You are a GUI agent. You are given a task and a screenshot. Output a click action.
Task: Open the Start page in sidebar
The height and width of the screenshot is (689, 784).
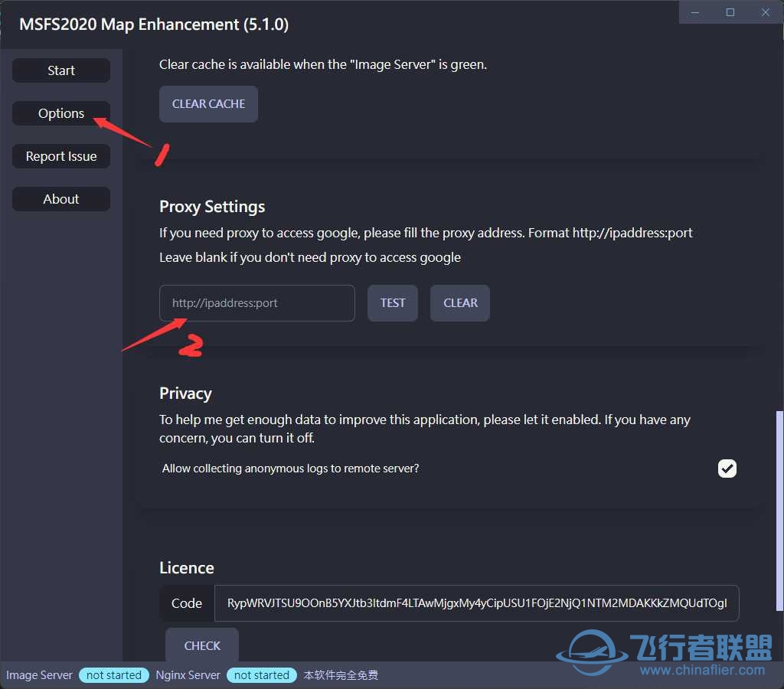(x=61, y=70)
